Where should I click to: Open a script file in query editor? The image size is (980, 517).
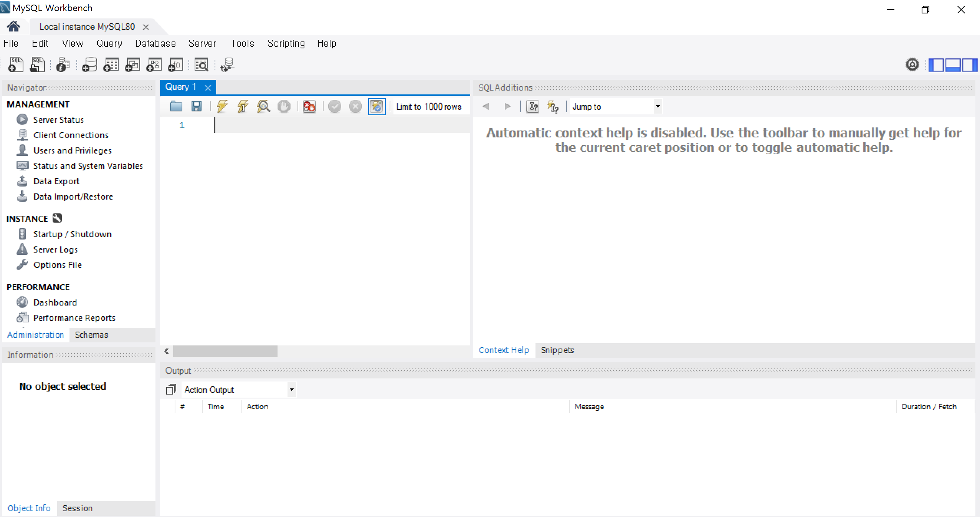176,106
